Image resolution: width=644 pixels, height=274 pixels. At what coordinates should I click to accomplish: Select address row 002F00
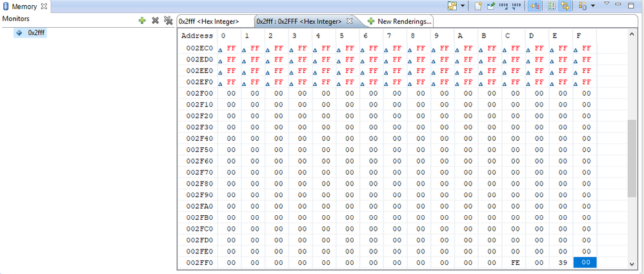199,94
